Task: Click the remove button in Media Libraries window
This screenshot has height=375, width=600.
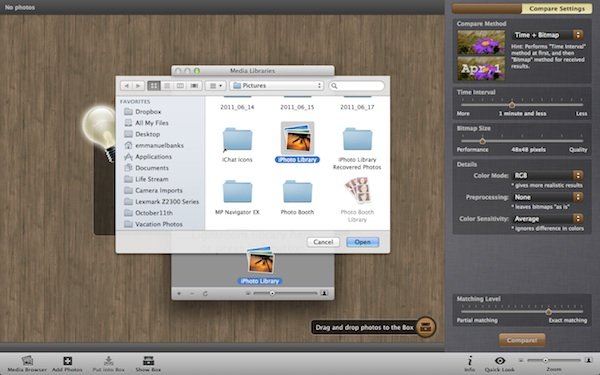Action: coord(192,293)
